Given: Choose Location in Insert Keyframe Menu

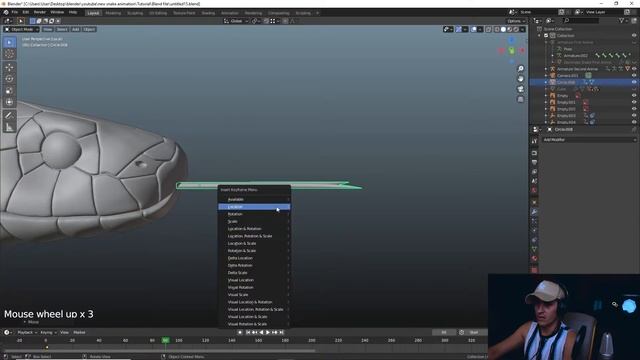Looking at the screenshot, I should point(254,207).
